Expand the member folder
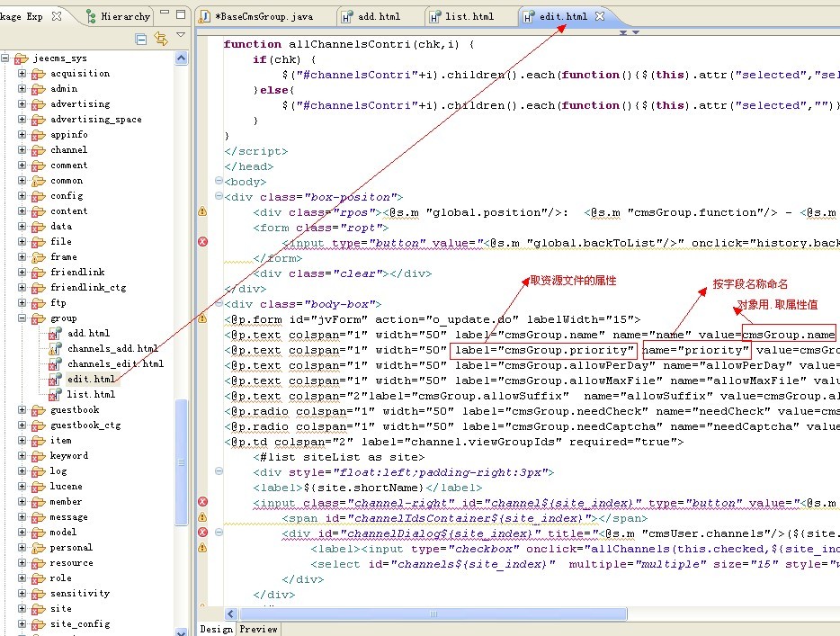840x636 pixels. [x=22, y=501]
